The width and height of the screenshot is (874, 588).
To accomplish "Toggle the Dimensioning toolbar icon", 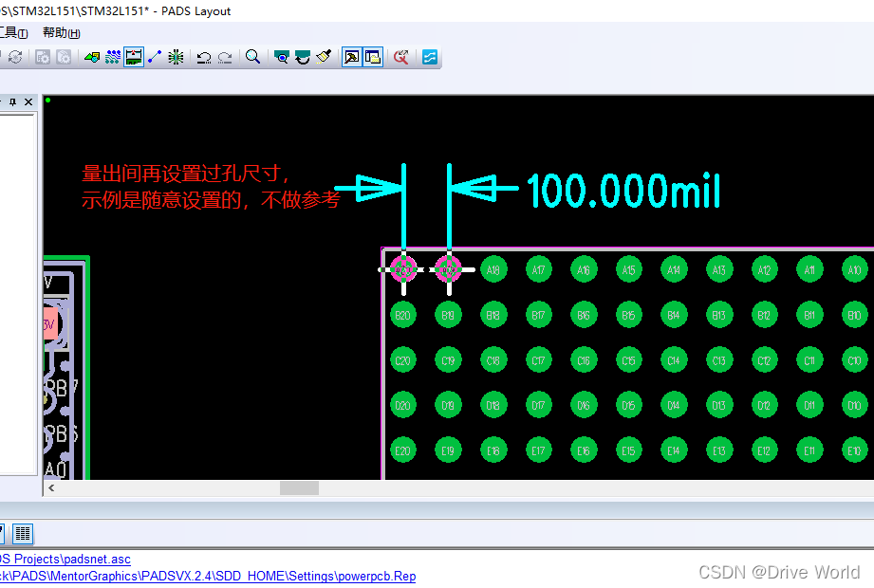I will coord(134,57).
